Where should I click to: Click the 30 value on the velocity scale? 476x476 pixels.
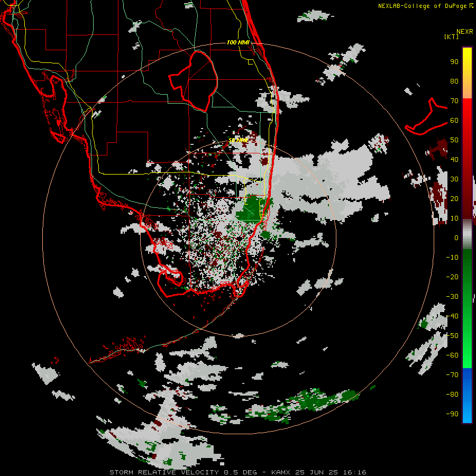454,179
